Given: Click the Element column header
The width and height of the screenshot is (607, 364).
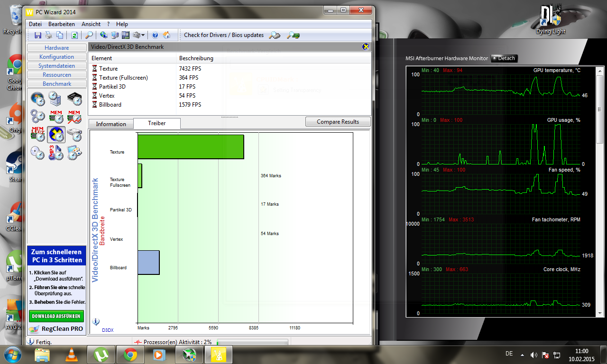Looking at the screenshot, I should pyautogui.click(x=132, y=58).
